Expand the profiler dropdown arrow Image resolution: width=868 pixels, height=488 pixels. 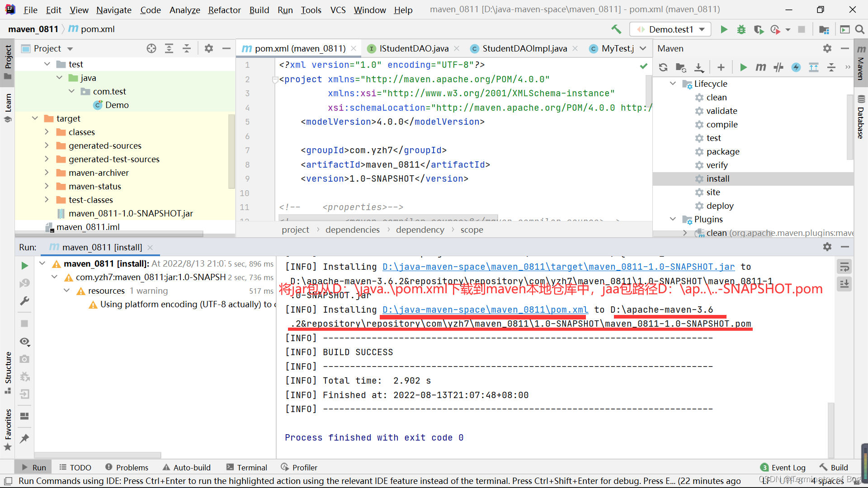coord(788,29)
